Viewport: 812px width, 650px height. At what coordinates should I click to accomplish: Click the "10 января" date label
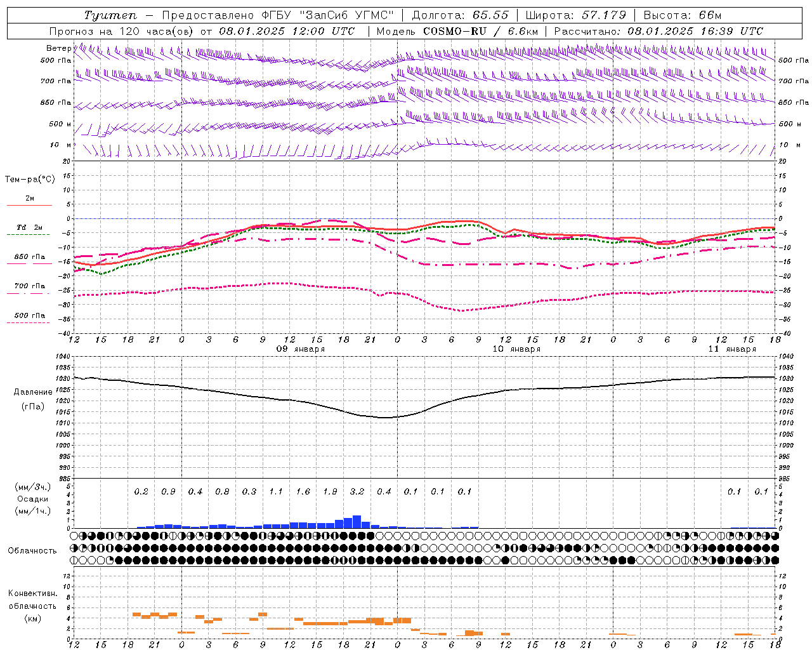pos(516,349)
